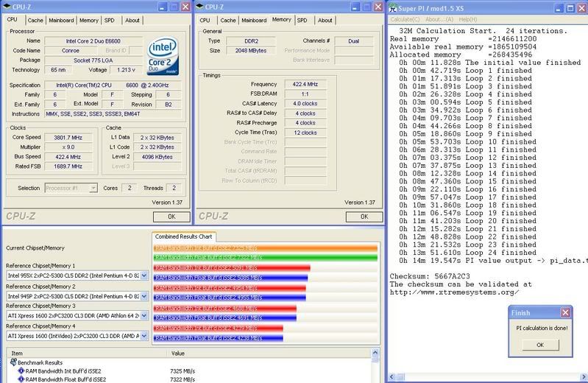Open SPD tab in right CPU-Z window
588x383 pixels.
point(302,21)
